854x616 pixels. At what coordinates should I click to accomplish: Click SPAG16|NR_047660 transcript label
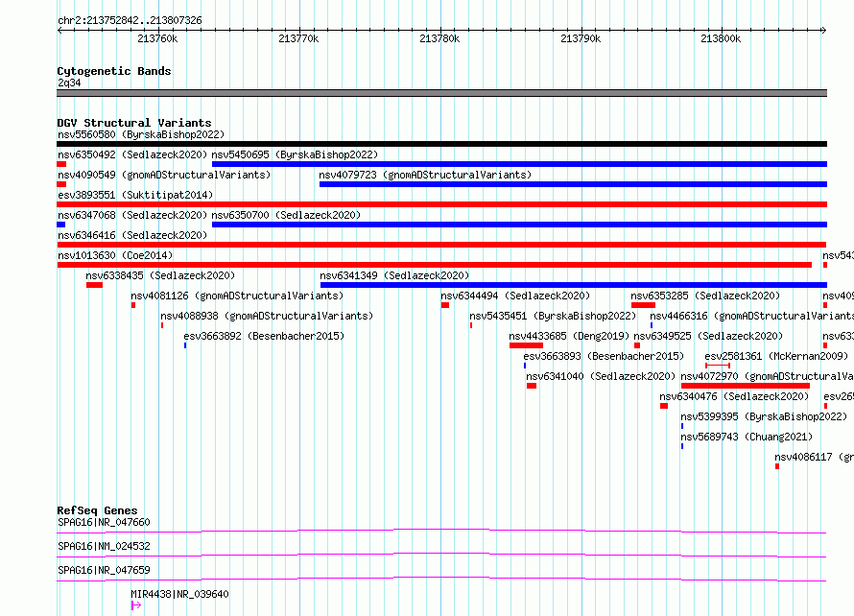[104, 522]
